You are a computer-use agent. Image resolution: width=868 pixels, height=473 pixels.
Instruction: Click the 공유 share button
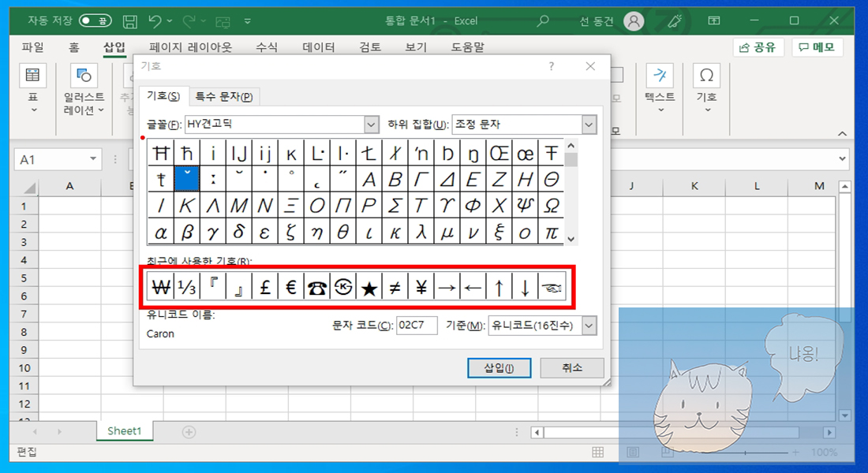click(758, 47)
